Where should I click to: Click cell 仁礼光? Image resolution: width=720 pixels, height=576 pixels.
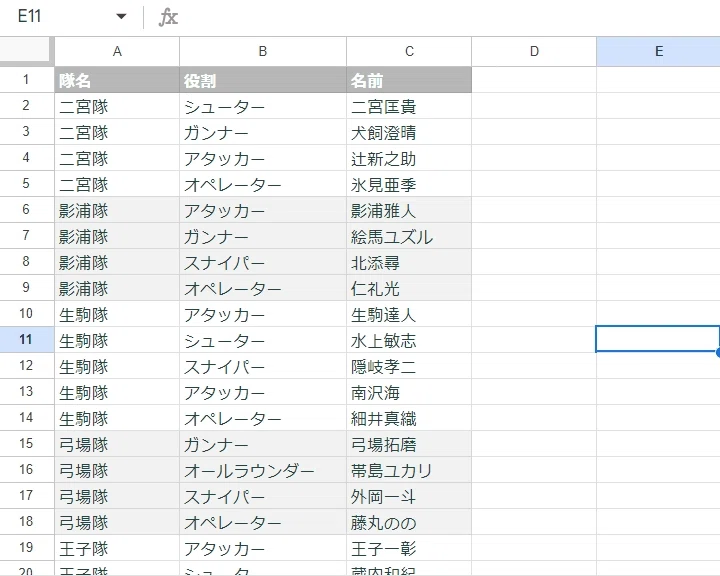point(409,288)
